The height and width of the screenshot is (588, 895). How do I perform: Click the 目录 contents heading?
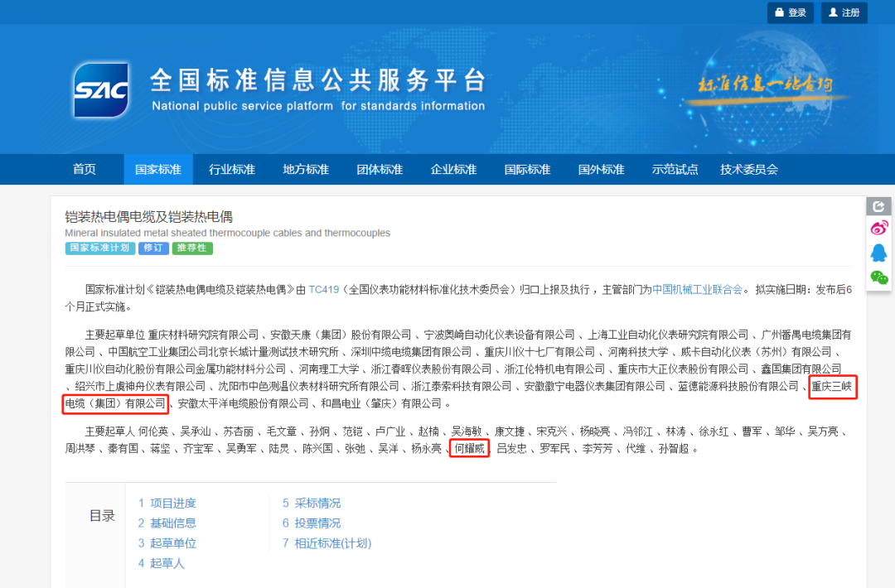(x=102, y=516)
